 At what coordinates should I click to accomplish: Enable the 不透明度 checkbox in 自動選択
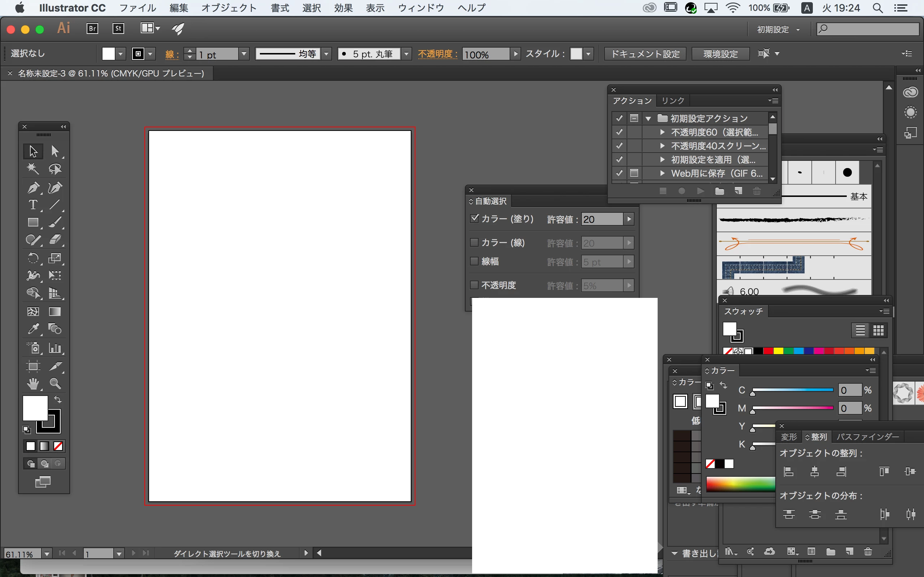(x=474, y=285)
